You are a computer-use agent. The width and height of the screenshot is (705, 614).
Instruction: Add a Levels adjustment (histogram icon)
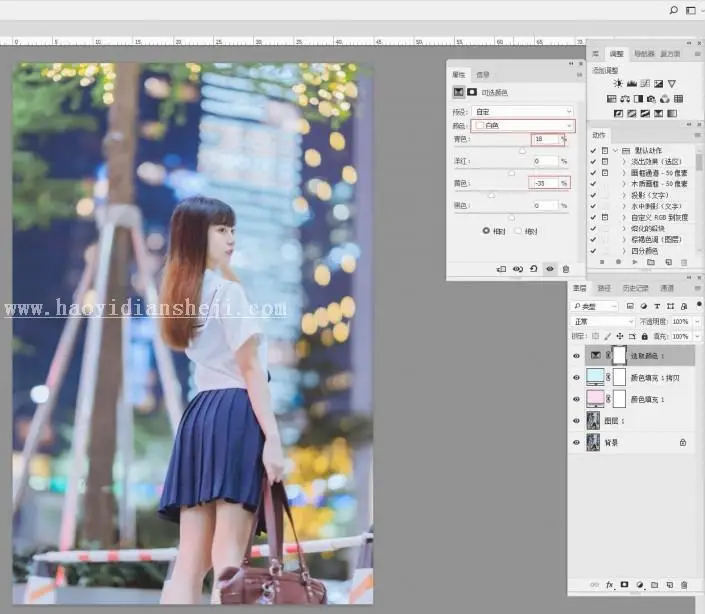[x=632, y=84]
